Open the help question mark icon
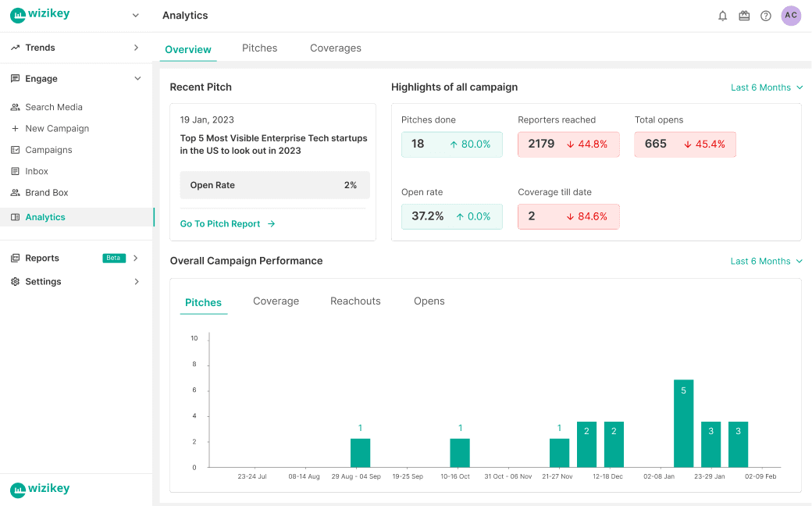 766,16
